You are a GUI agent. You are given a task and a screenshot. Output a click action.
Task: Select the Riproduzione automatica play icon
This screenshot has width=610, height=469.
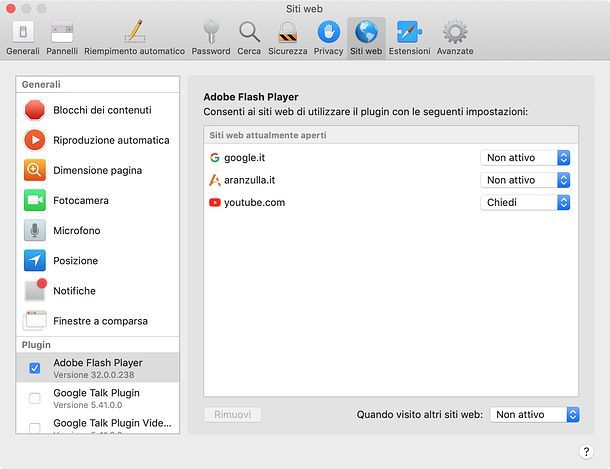35,140
